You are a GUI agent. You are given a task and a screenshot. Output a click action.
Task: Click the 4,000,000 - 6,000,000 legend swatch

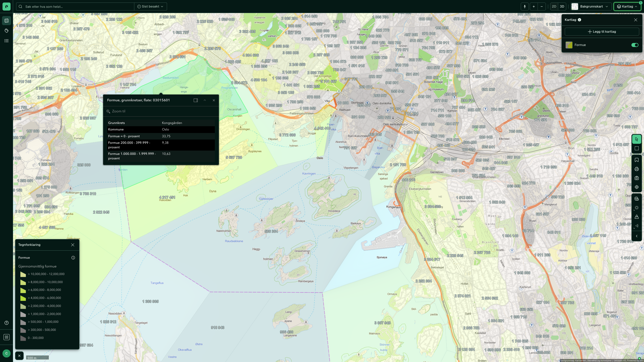point(23,298)
